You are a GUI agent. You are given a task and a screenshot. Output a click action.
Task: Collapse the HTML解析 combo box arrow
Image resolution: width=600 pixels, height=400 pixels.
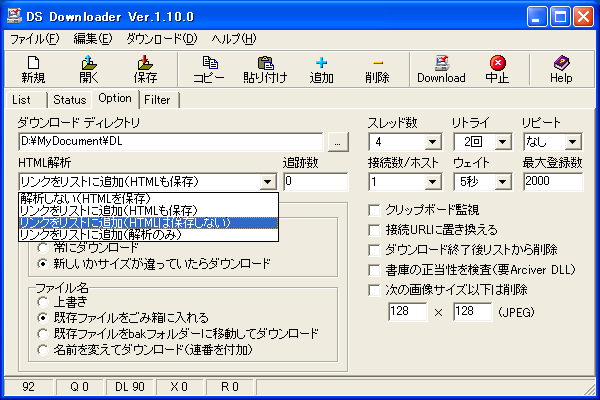point(268,182)
